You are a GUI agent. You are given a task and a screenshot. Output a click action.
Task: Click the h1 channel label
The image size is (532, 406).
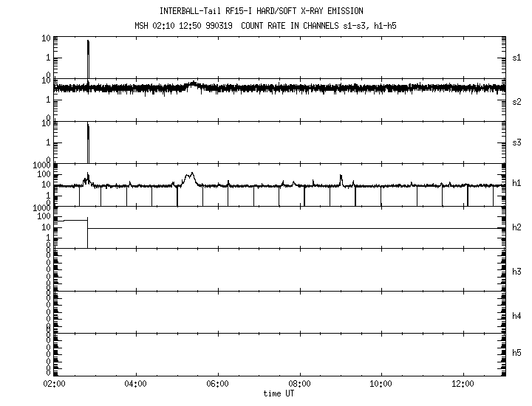click(x=517, y=185)
